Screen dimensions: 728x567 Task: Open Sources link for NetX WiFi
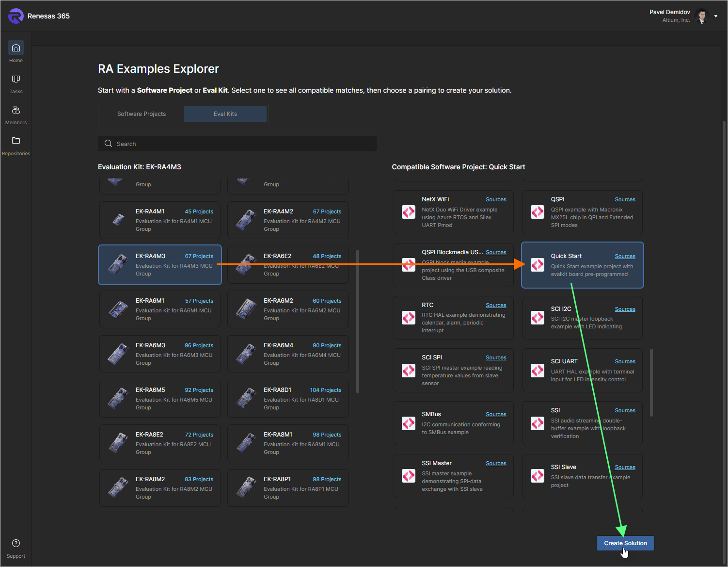click(496, 199)
